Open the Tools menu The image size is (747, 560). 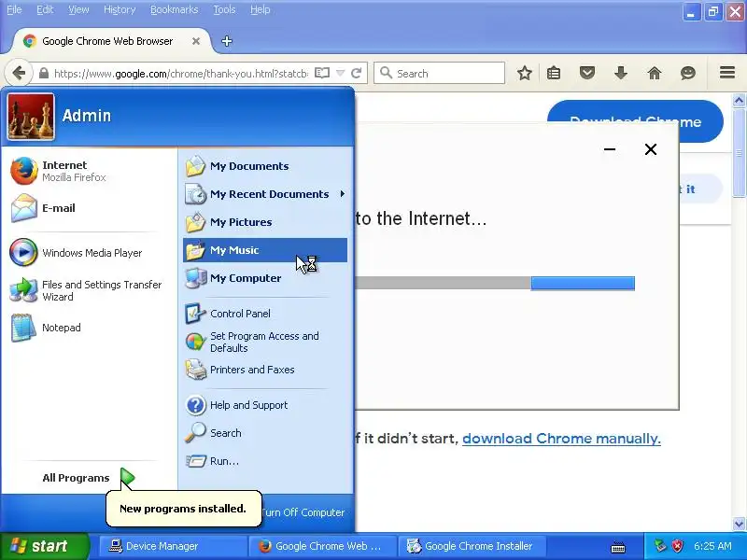tap(224, 9)
